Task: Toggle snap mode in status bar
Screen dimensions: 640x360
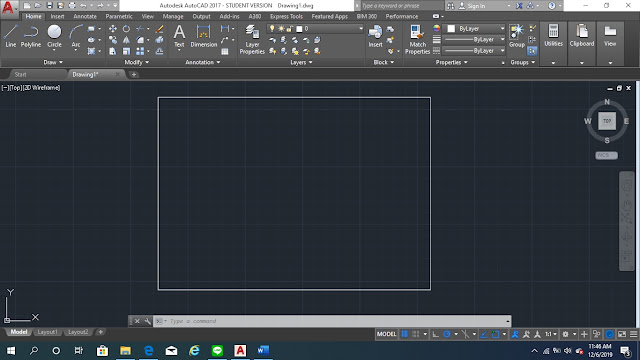Action: (416, 334)
